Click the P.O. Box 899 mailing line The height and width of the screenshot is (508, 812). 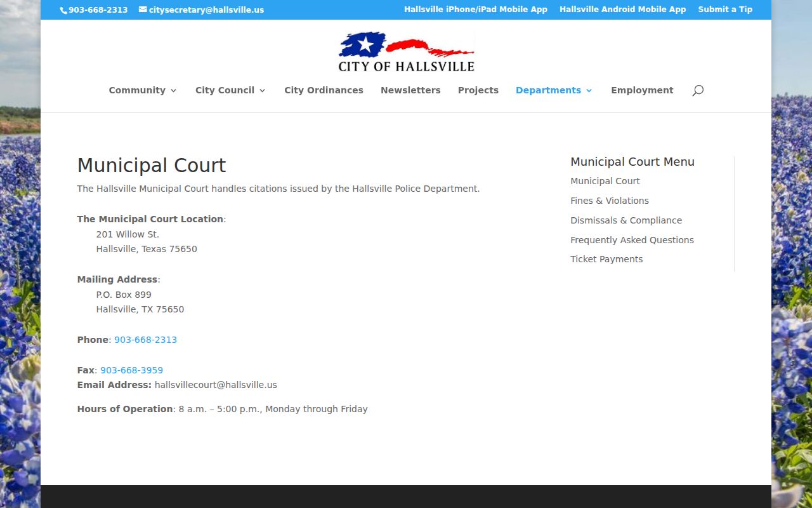tap(124, 295)
